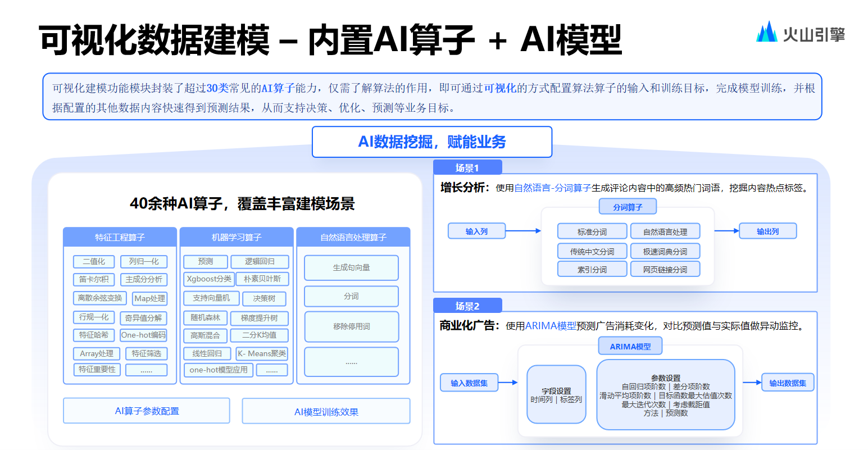Viewport: 868px width, 450px height.
Task: Select the 自然语言处理算子 header
Action: pos(353,238)
